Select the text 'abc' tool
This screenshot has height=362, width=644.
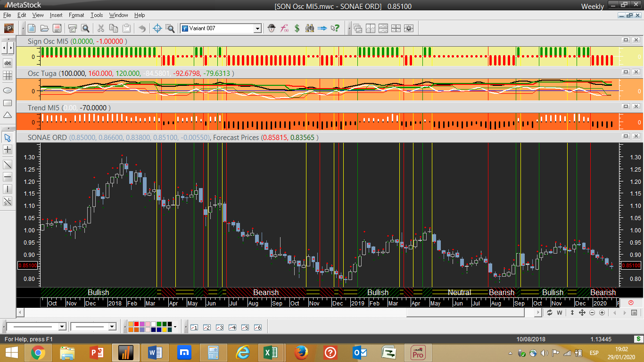click(x=8, y=63)
